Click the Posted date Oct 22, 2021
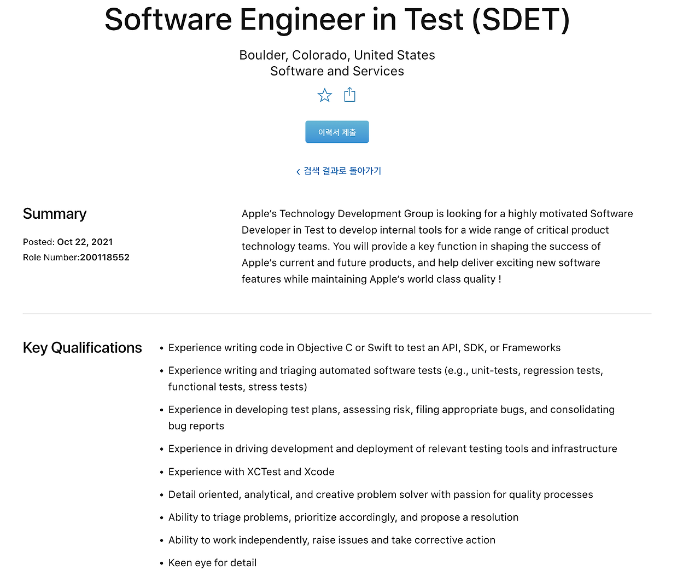Screen dimensions: 700x588 pyautogui.click(x=85, y=242)
